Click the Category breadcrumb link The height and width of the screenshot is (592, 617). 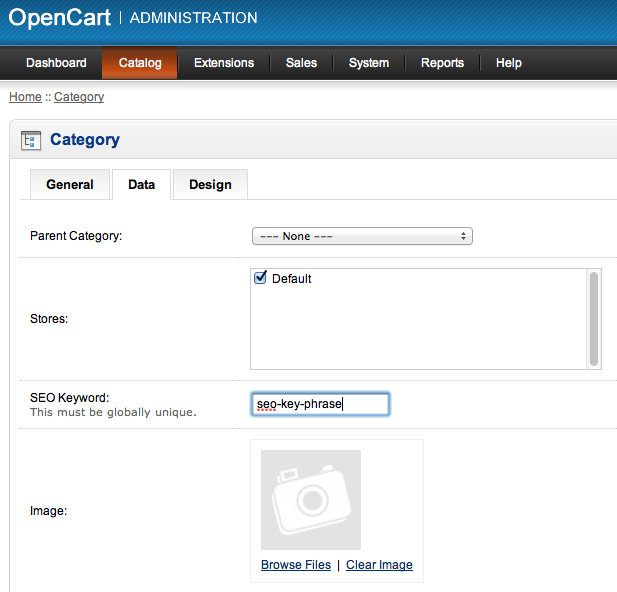79,97
